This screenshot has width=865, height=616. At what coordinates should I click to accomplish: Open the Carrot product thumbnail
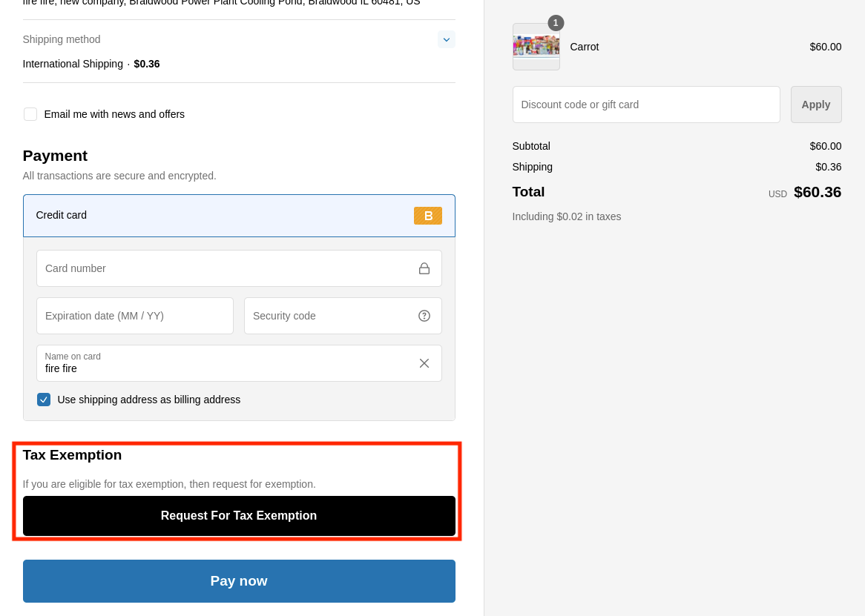[536, 47]
